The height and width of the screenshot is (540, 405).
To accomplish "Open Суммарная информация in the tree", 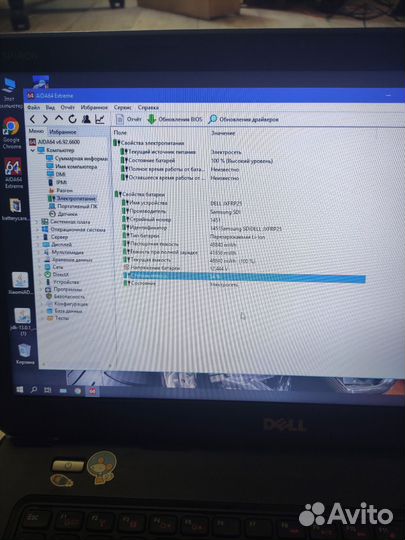I will pyautogui.click(x=77, y=159).
